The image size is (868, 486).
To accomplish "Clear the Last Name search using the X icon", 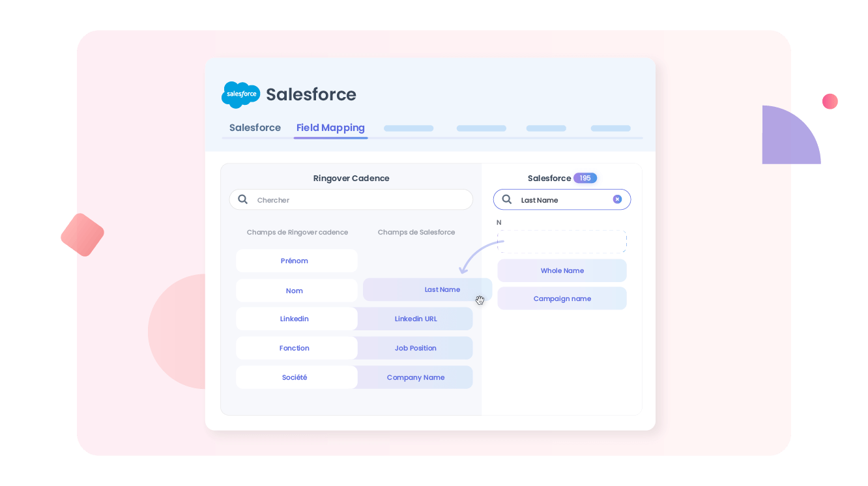I will [617, 199].
